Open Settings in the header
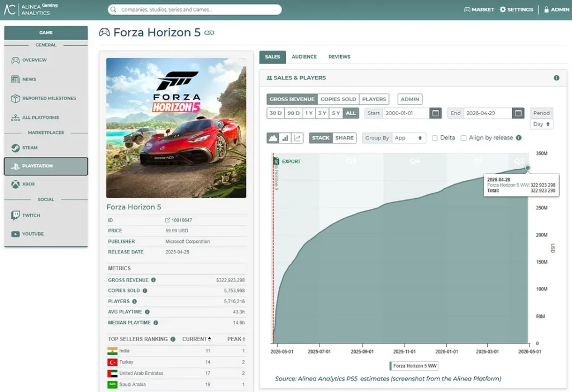Screen dimensions: 572x392 click(516, 9)
